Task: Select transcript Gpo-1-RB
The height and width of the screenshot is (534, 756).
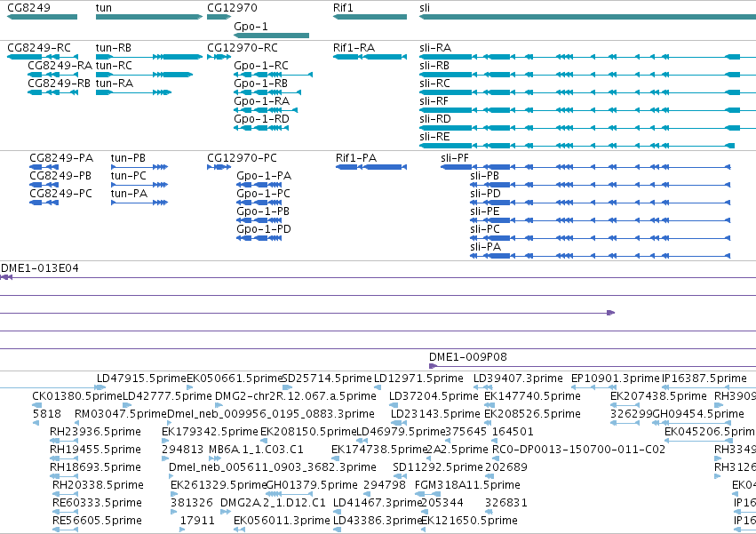Action: [267, 92]
